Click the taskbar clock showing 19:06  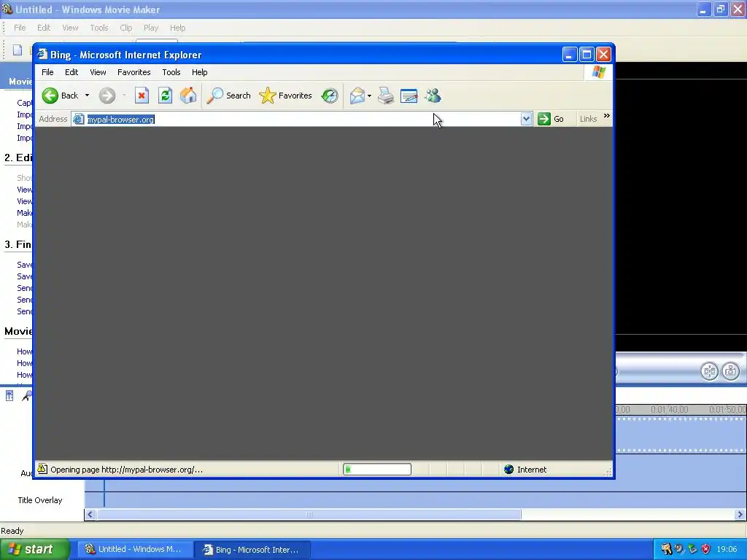tap(727, 549)
